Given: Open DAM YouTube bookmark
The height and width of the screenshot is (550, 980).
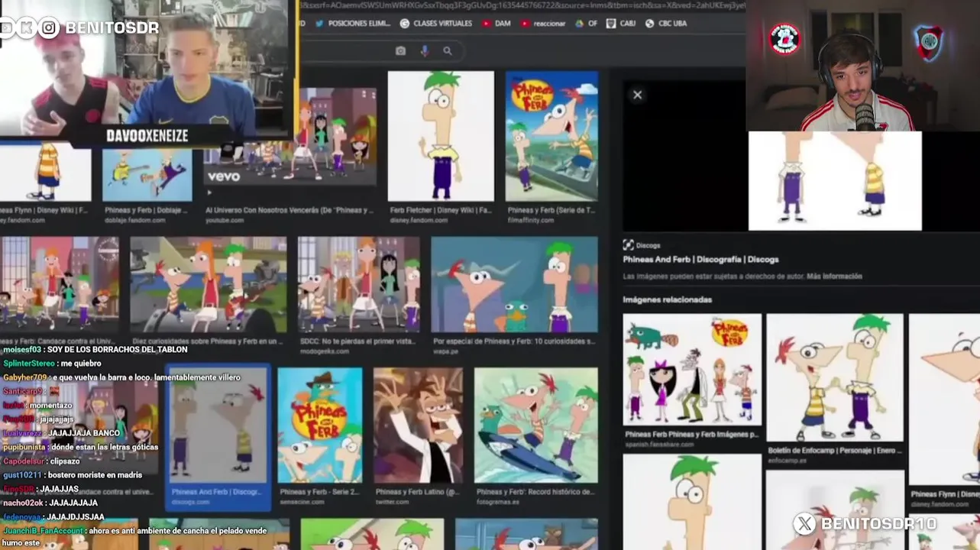Looking at the screenshot, I should click(496, 24).
